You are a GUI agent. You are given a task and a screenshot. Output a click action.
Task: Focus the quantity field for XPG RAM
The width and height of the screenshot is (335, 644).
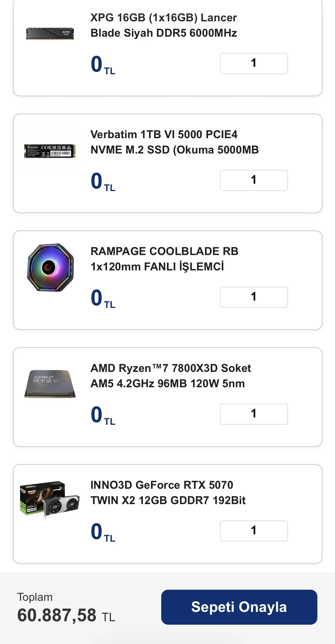(254, 63)
